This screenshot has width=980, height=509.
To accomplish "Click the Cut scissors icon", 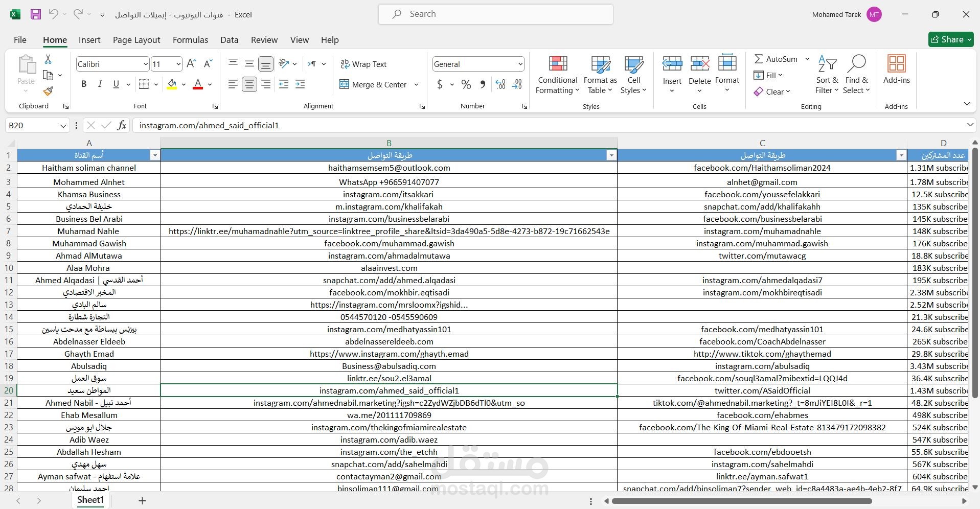I will click(x=48, y=59).
